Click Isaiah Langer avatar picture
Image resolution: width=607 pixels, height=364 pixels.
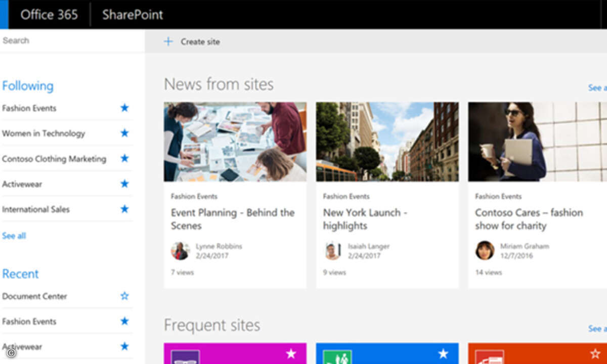tap(332, 251)
